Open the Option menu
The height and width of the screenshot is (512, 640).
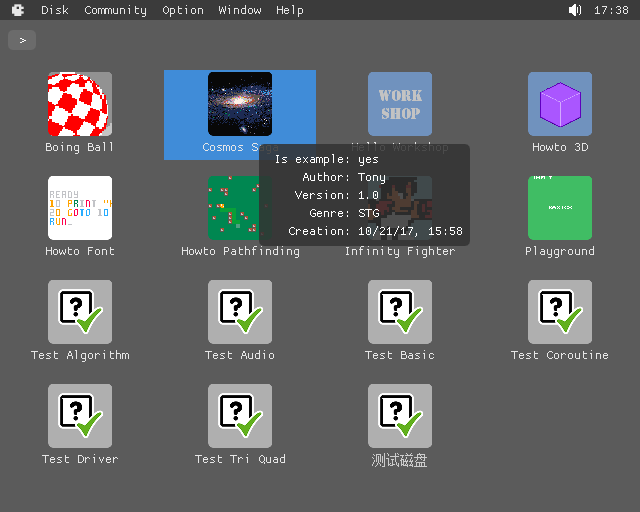tap(183, 10)
